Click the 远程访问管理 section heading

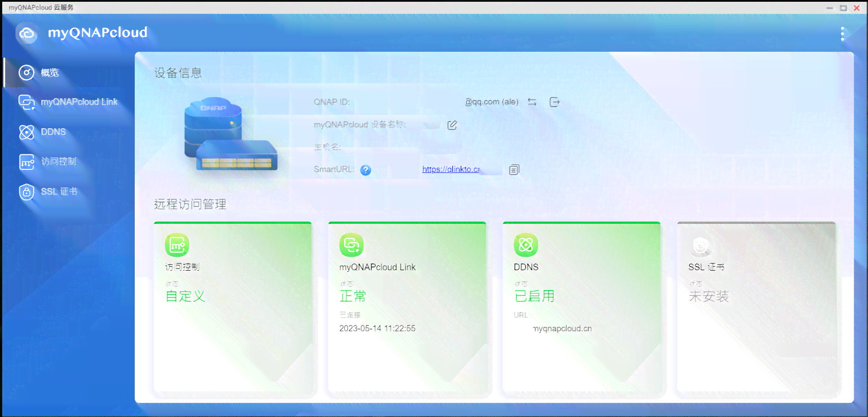190,204
